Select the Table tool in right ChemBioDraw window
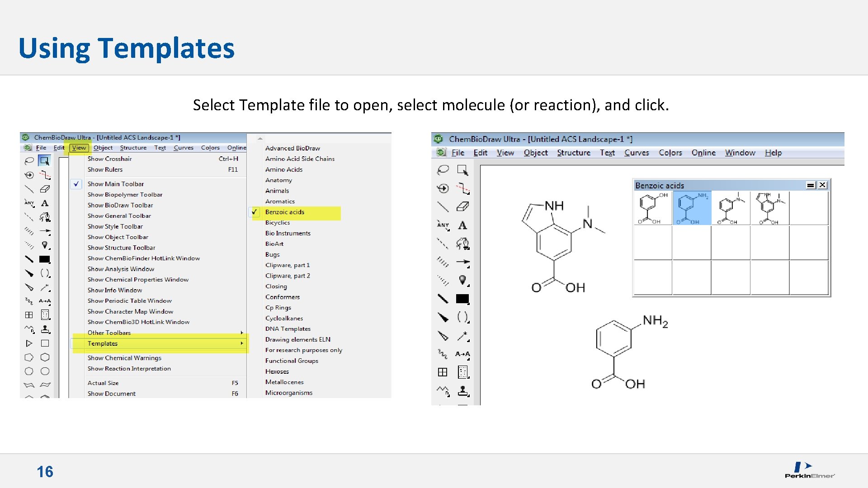This screenshot has height=488, width=868. (443, 372)
